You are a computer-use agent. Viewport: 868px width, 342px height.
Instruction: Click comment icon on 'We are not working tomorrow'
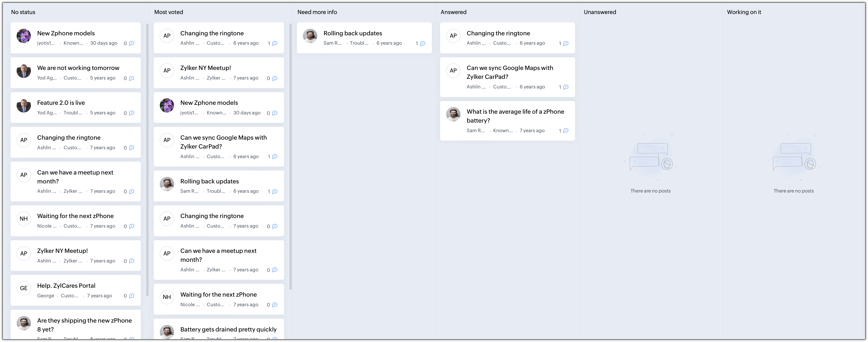tap(132, 78)
